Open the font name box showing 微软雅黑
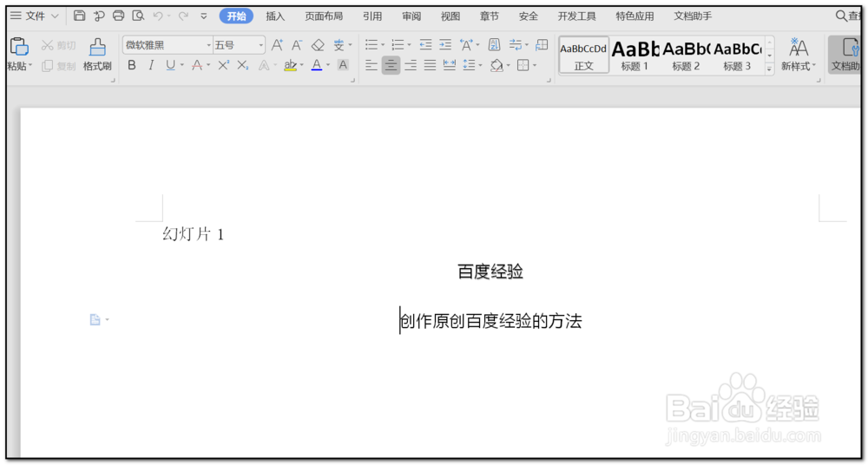The height and width of the screenshot is (465, 868). coord(168,45)
